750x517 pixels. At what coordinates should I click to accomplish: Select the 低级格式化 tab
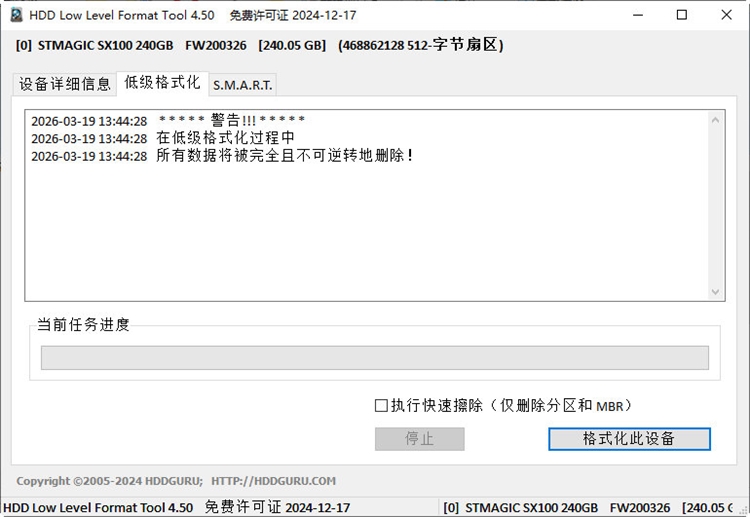pos(162,83)
